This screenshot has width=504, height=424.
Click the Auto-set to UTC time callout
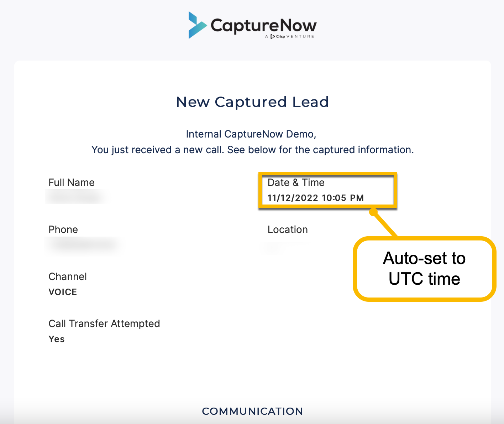(x=424, y=269)
